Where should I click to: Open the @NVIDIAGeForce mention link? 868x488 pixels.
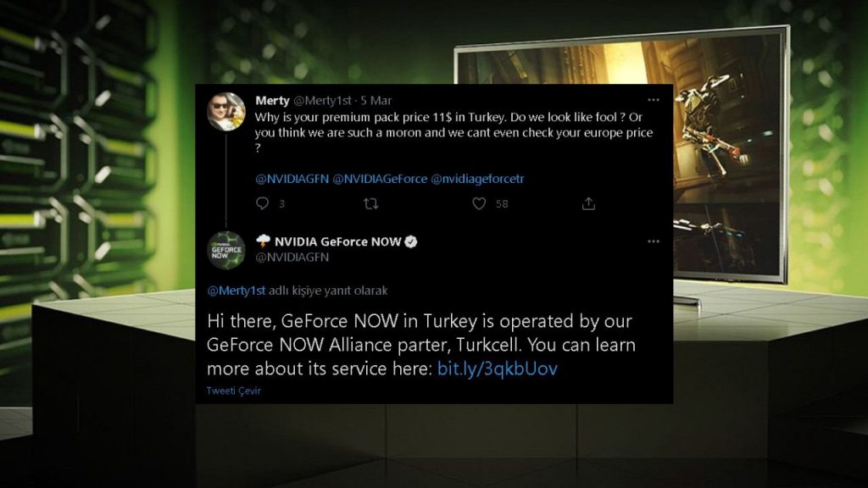[x=380, y=179]
